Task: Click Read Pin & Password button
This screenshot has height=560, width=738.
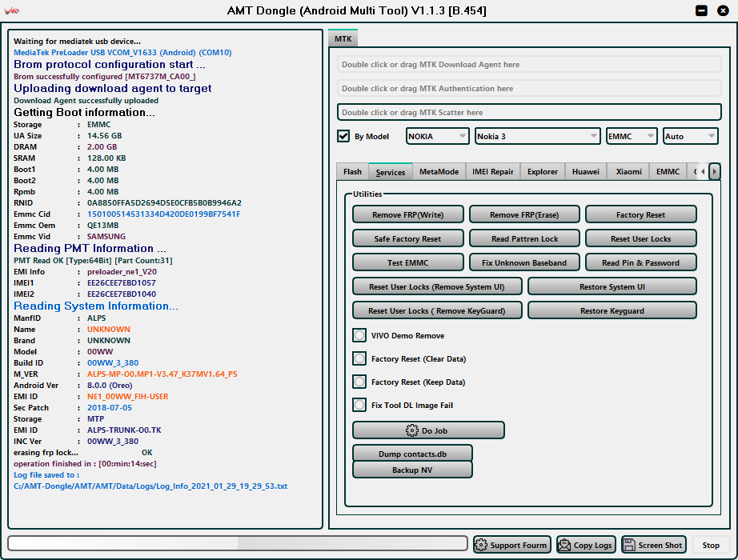Action: pyautogui.click(x=640, y=262)
